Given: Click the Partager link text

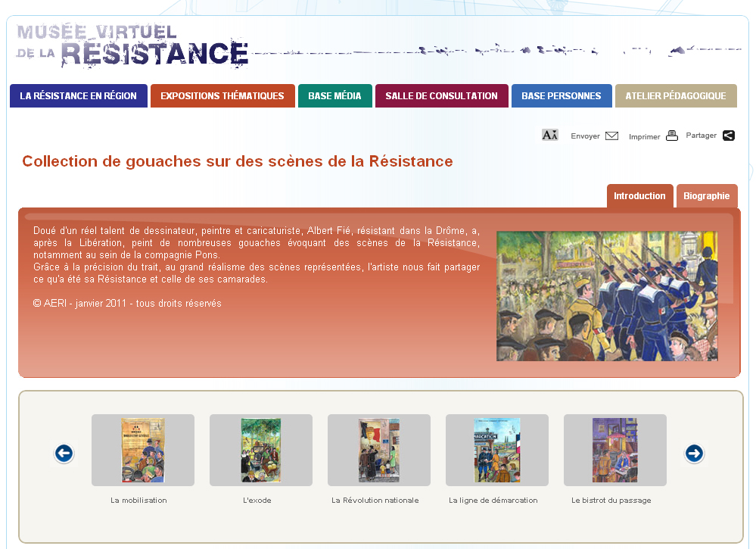Looking at the screenshot, I should tap(701, 136).
